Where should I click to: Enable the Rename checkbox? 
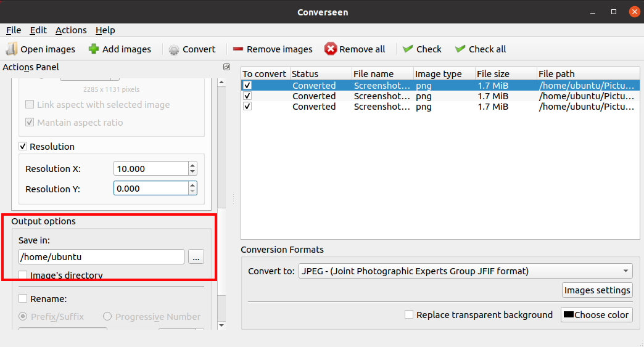tap(23, 298)
